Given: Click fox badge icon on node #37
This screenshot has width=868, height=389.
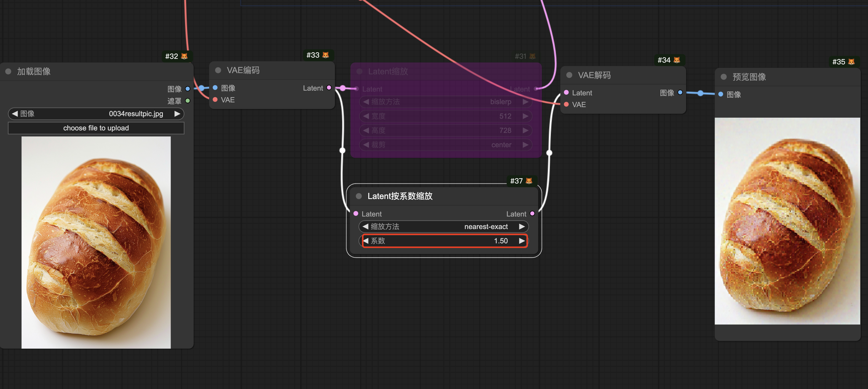Looking at the screenshot, I should coord(529,181).
